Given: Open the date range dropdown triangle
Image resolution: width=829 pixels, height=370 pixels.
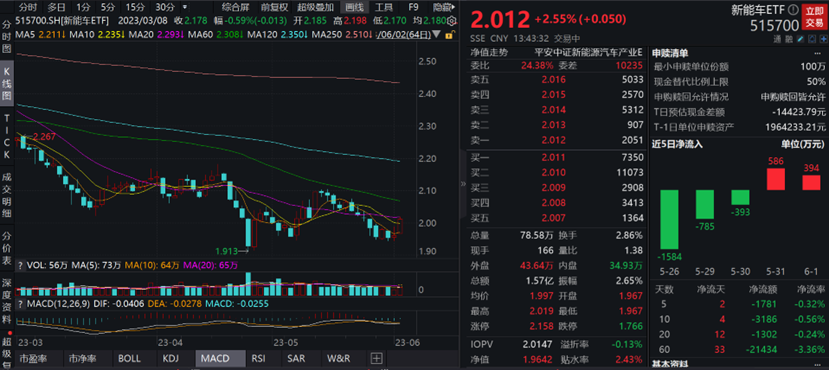Looking at the screenshot, I should (x=436, y=35).
